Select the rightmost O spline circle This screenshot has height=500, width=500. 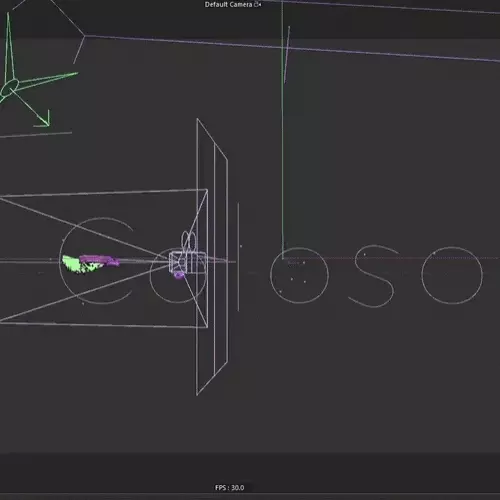[x=452, y=275]
